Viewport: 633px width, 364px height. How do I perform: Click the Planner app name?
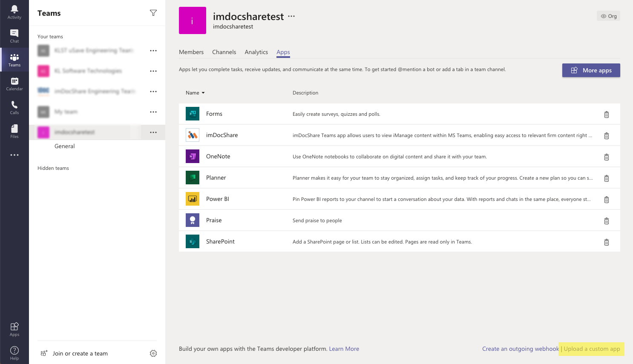tap(216, 178)
